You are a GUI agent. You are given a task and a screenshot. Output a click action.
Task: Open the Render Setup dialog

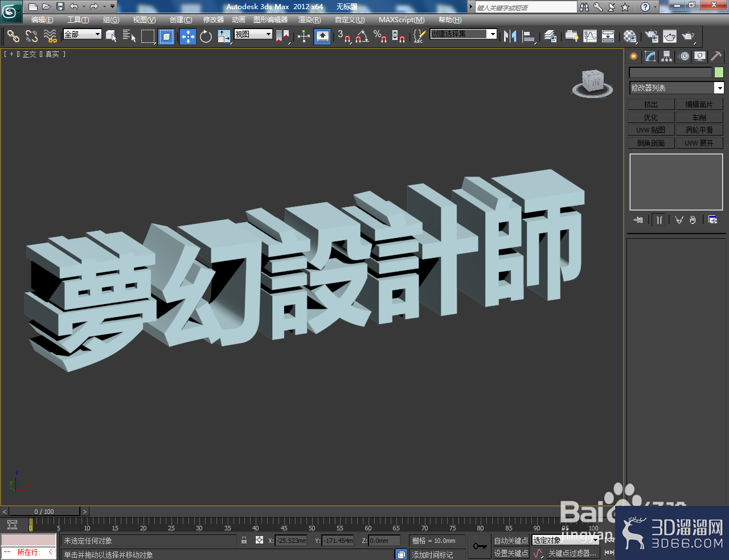[x=651, y=36]
